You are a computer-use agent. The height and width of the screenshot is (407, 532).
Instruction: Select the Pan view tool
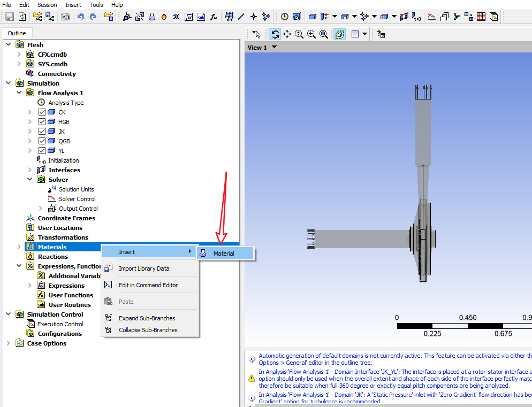(x=287, y=34)
